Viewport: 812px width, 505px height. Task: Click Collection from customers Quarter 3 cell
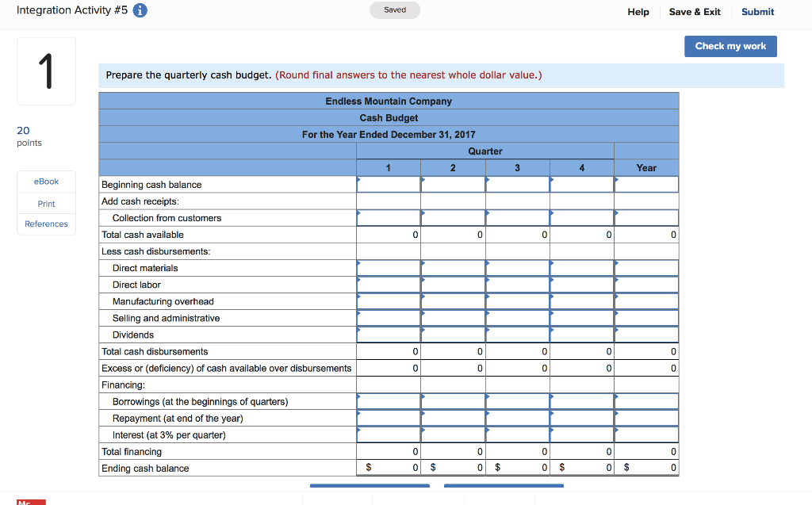point(517,218)
